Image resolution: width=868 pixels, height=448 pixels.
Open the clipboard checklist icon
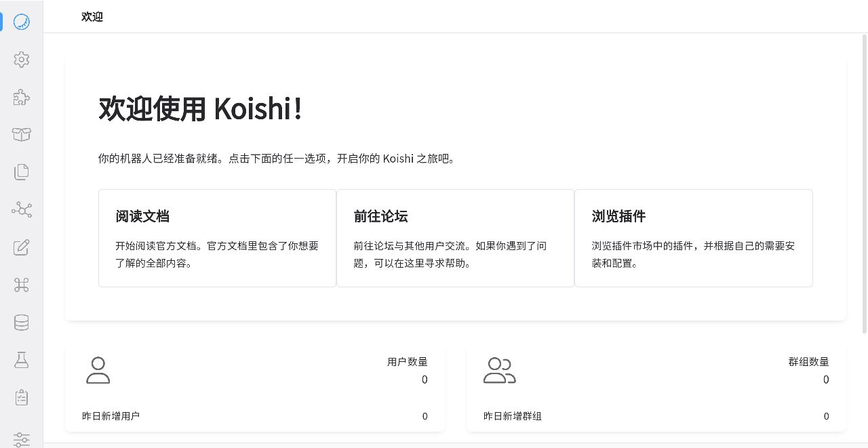coord(22,397)
